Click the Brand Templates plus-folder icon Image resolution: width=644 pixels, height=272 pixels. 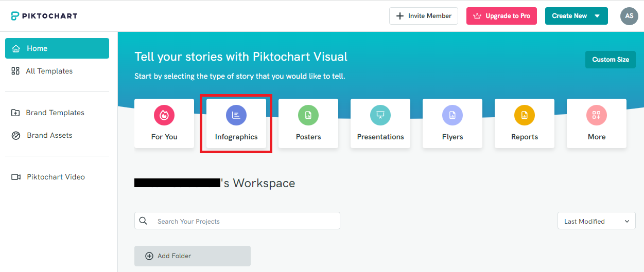(15, 113)
